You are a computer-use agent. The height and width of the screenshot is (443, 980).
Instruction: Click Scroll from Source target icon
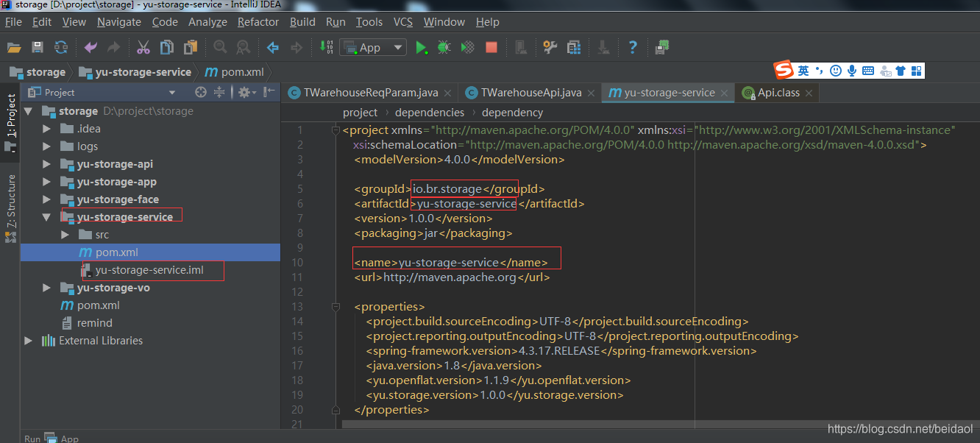coord(200,93)
